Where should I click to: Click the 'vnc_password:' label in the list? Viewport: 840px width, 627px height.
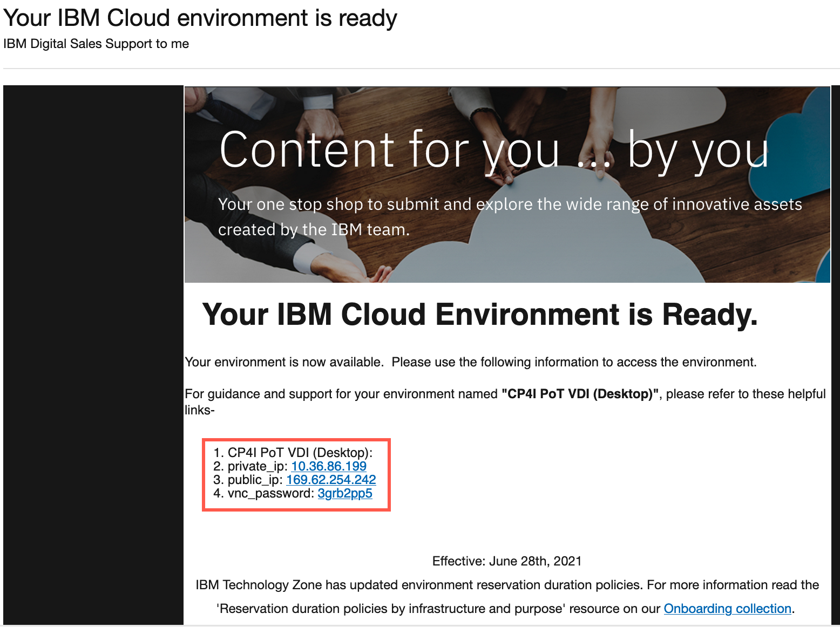271,493
